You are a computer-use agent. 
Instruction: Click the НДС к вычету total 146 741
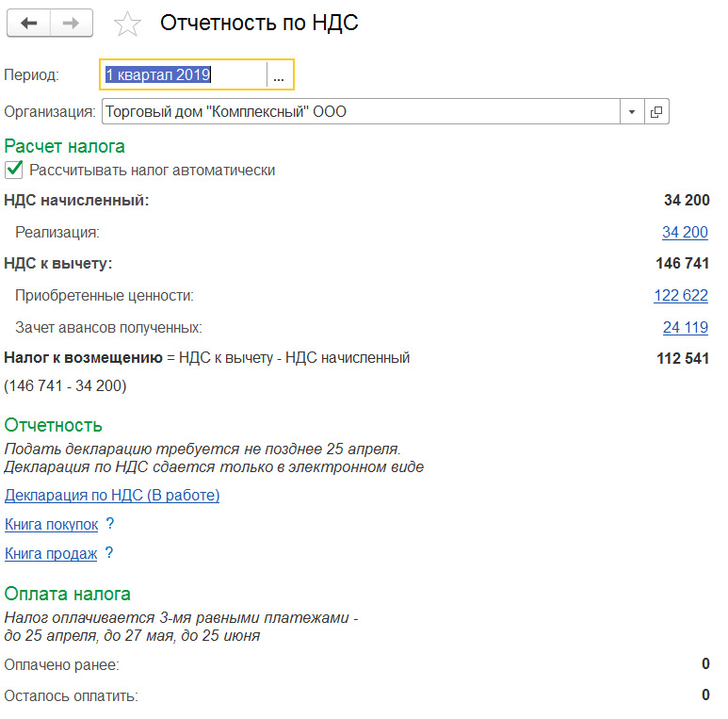tap(682, 263)
